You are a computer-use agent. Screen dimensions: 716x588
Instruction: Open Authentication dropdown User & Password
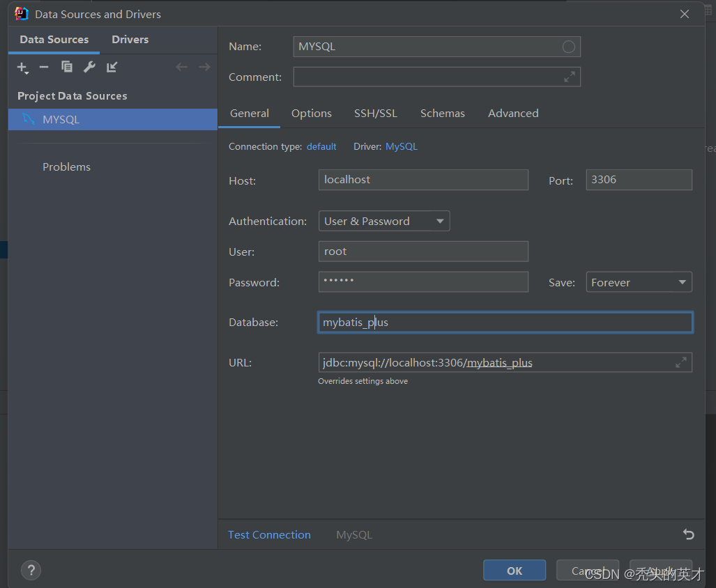click(384, 221)
